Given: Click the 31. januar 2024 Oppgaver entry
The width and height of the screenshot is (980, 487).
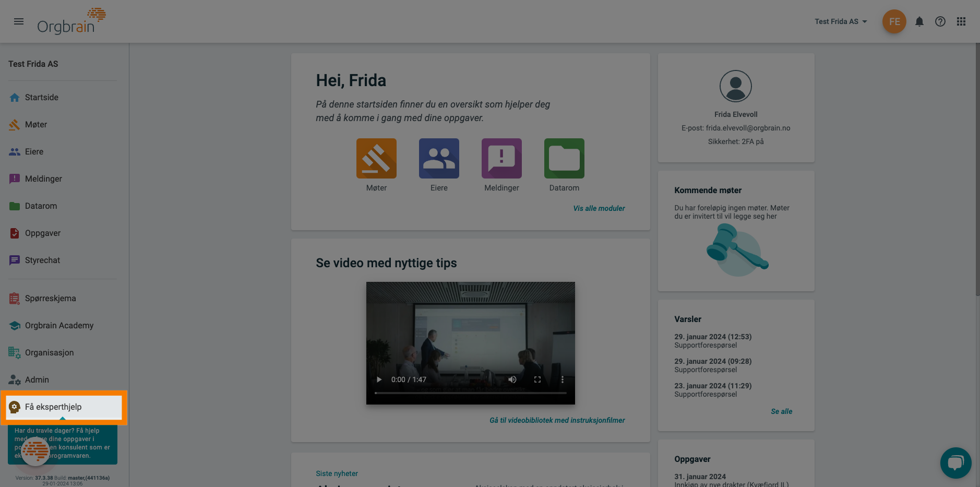Looking at the screenshot, I should (x=731, y=480).
